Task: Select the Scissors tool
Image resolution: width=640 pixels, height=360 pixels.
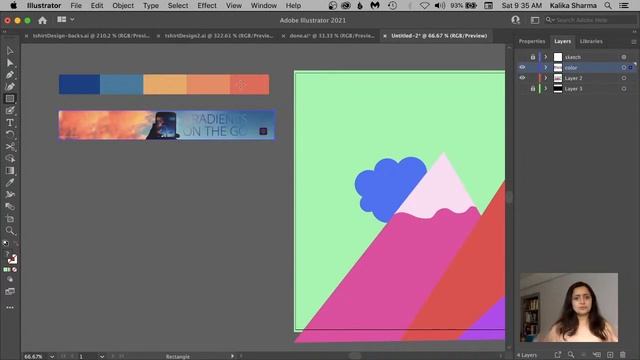Action: point(10,147)
